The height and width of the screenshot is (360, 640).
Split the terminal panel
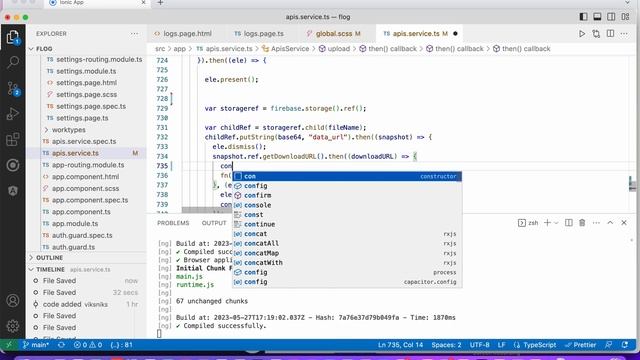click(x=568, y=223)
